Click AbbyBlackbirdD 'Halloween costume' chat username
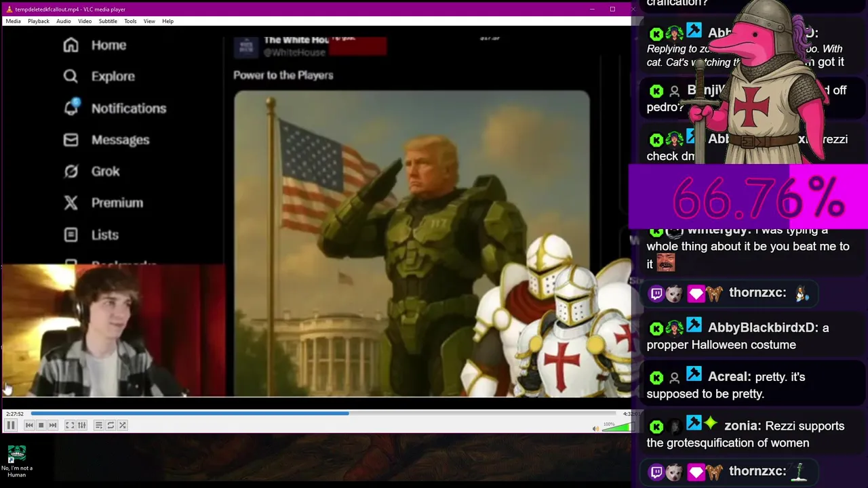The height and width of the screenshot is (488, 868). (x=762, y=328)
